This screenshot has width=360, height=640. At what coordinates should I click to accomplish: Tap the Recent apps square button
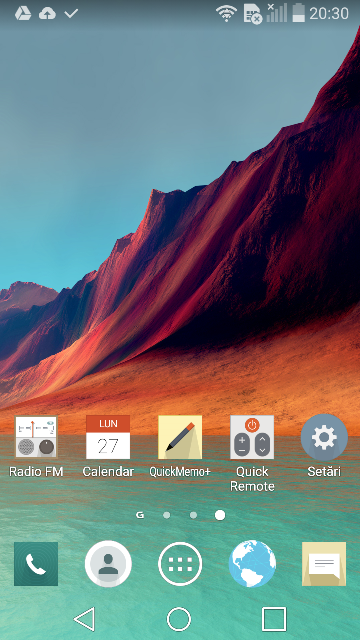point(274,619)
